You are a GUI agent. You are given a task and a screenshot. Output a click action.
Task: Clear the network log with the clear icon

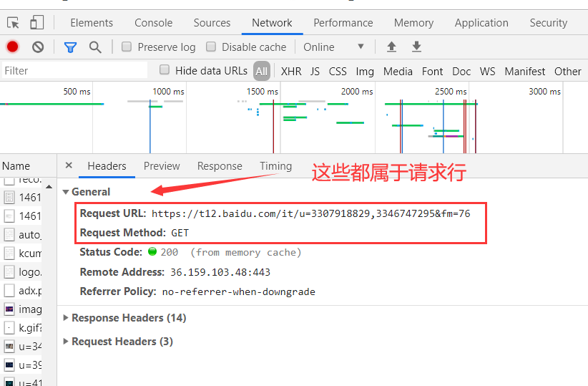[x=38, y=47]
